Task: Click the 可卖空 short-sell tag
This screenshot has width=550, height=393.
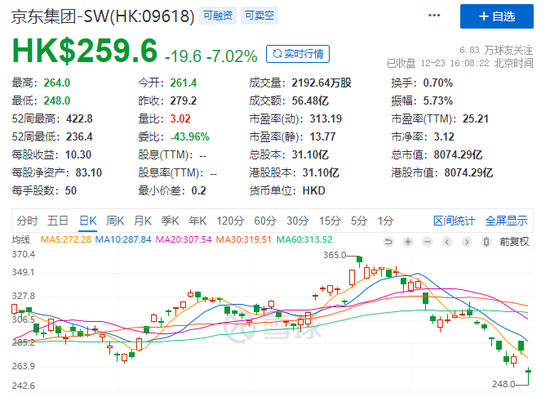Action: pyautogui.click(x=259, y=16)
